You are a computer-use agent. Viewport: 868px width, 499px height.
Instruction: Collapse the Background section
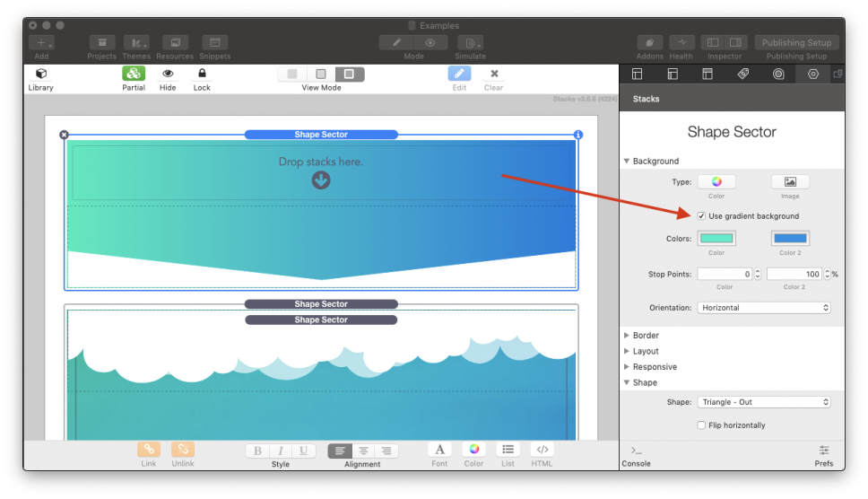click(627, 162)
